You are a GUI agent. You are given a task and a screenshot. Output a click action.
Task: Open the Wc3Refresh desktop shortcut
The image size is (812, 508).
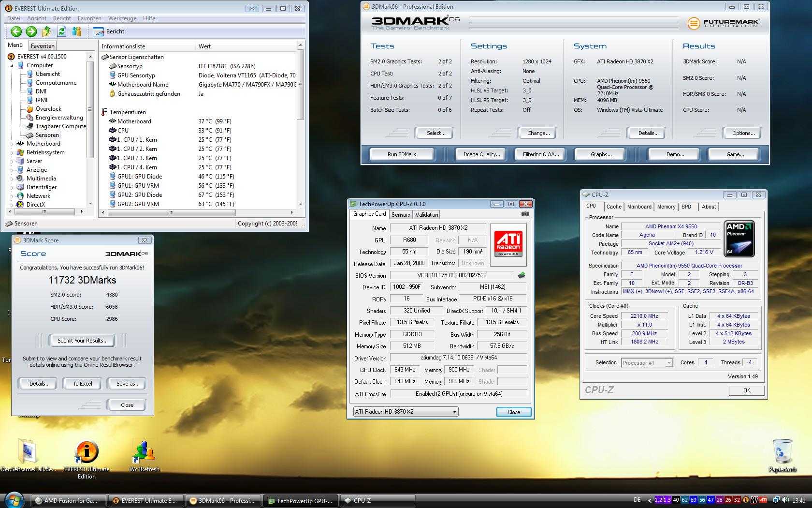pyautogui.click(x=144, y=456)
